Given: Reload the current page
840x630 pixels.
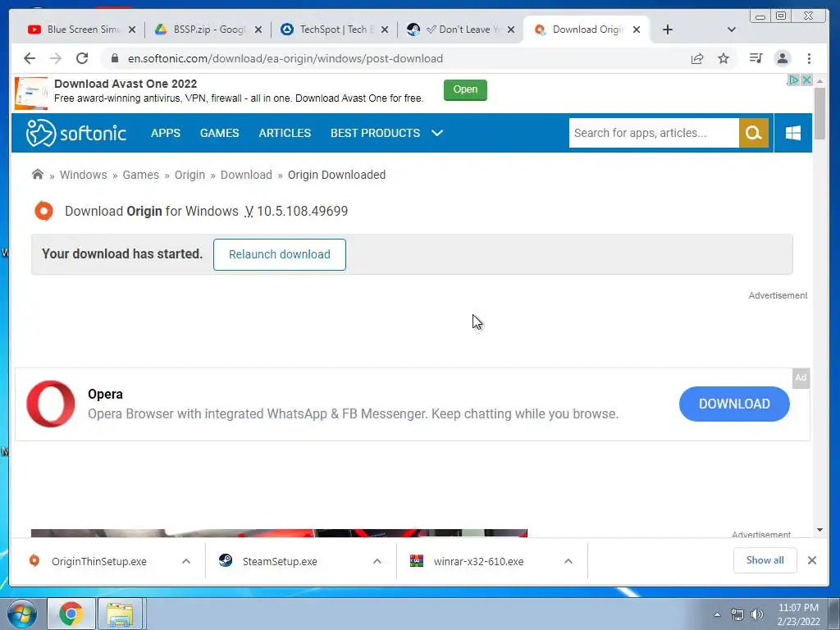Looking at the screenshot, I should (82, 58).
